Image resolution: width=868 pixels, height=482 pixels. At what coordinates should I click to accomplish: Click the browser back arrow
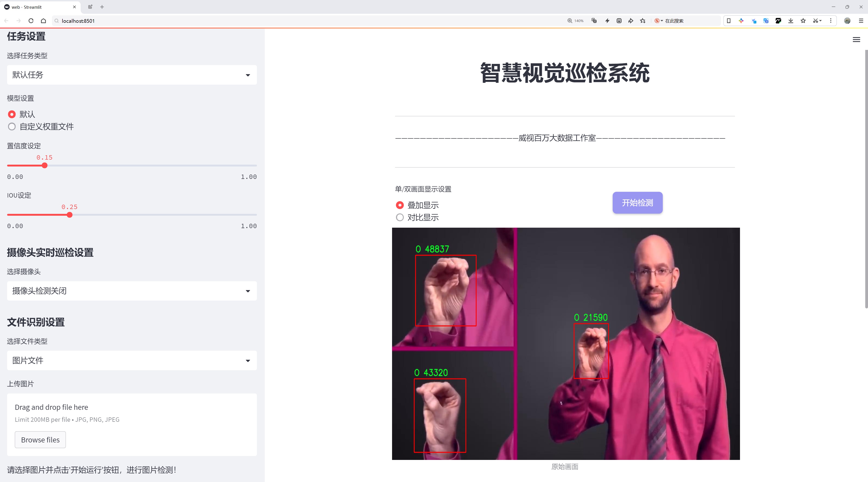tap(6, 21)
